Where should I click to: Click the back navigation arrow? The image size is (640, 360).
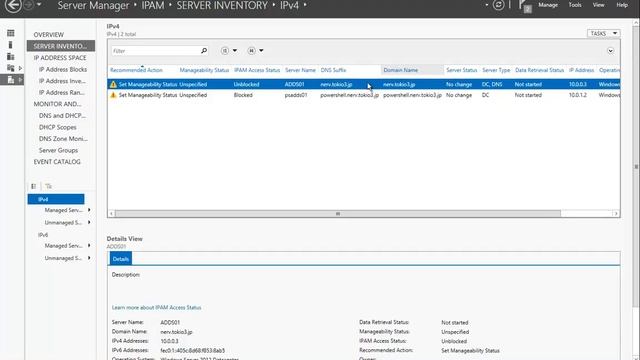click(13, 5)
